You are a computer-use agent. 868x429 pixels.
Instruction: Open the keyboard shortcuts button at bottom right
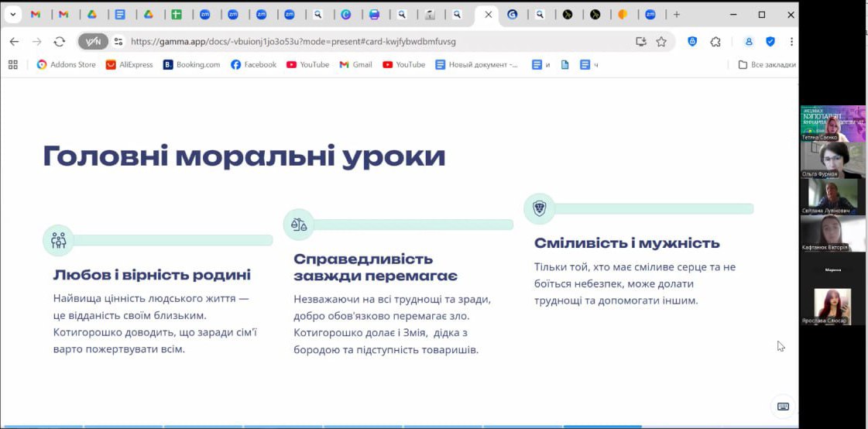[783, 407]
